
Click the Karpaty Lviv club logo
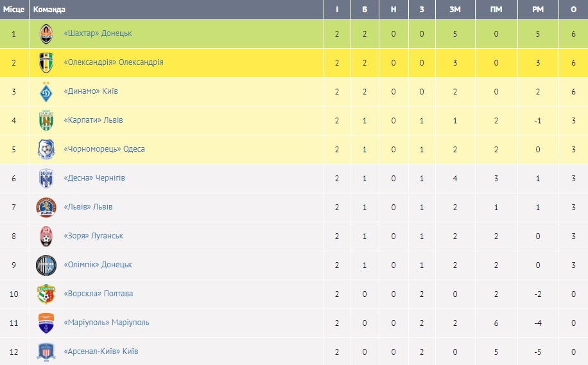[46, 120]
